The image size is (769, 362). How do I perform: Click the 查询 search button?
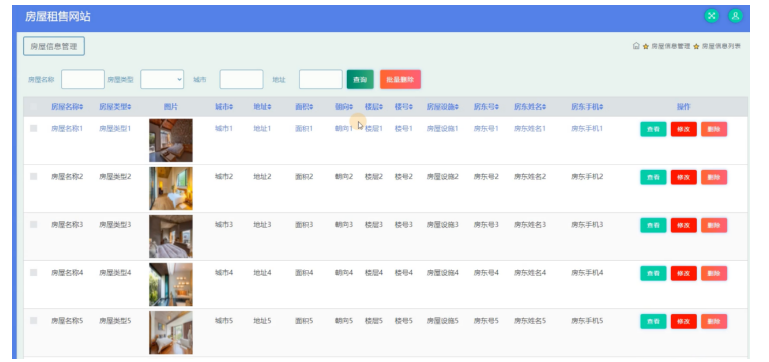(x=360, y=79)
